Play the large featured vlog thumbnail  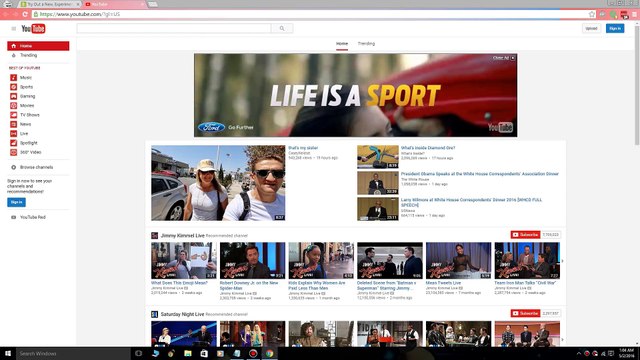point(218,183)
